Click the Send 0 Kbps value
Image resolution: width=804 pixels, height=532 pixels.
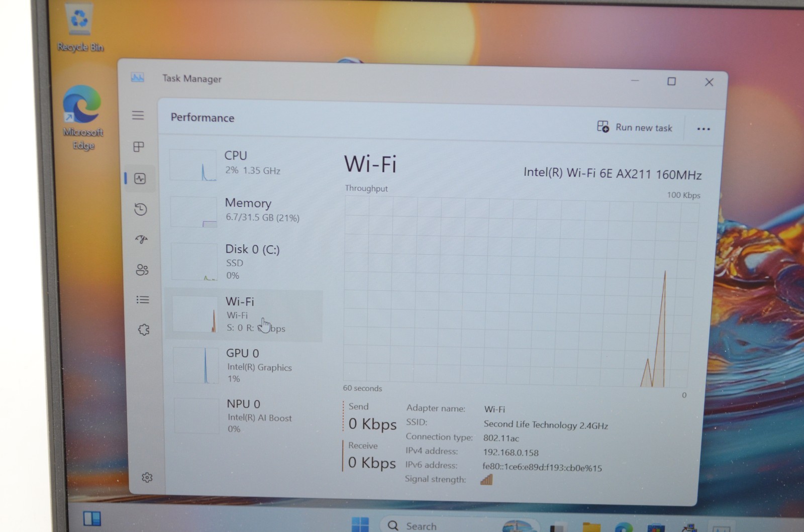(372, 424)
